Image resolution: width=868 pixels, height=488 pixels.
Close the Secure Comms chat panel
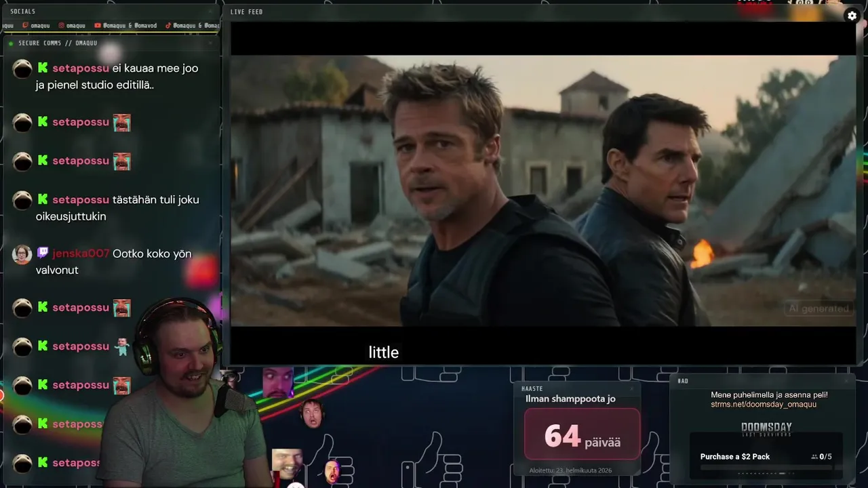(210, 43)
